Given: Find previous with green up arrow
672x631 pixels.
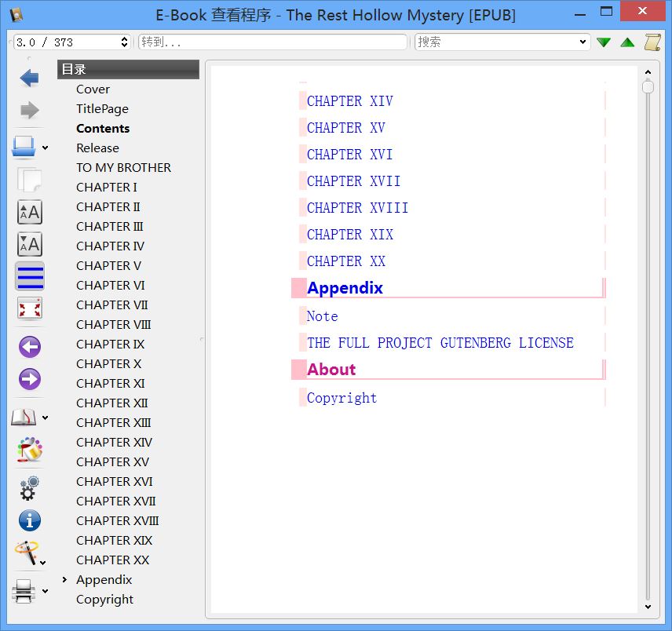Looking at the screenshot, I should pos(627,42).
